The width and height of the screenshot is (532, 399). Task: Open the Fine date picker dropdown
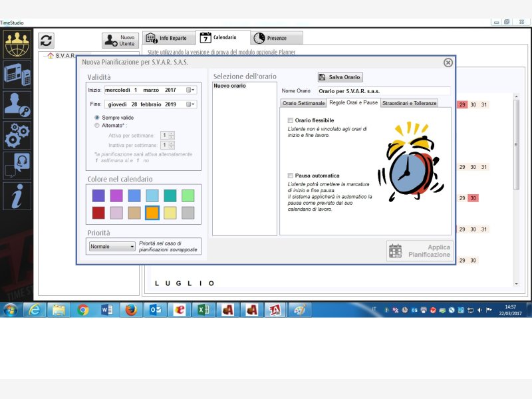click(x=191, y=104)
